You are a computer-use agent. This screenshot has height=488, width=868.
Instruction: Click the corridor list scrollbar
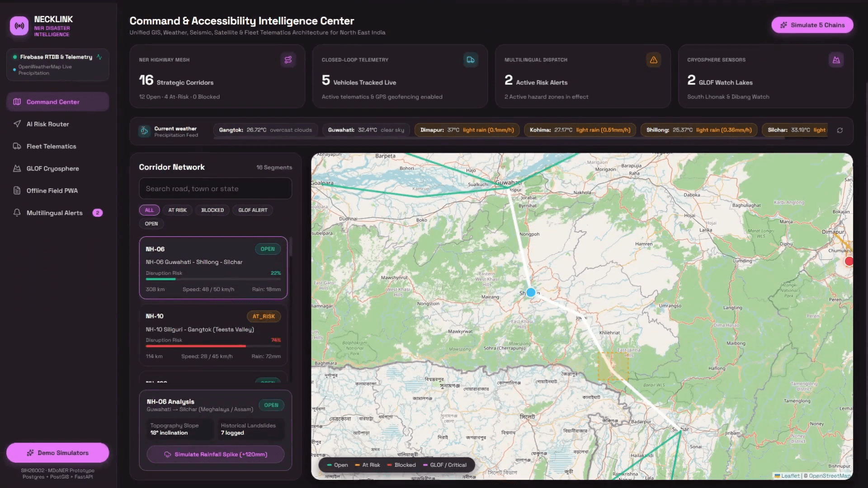pyautogui.click(x=290, y=247)
